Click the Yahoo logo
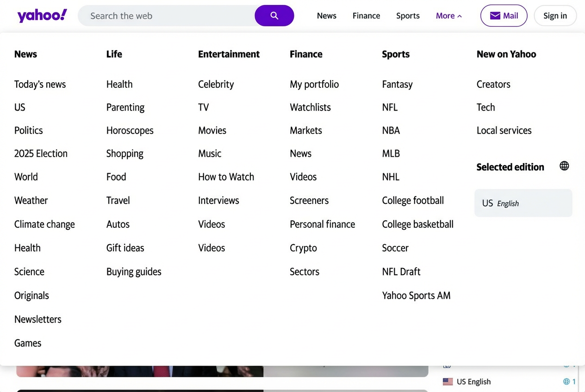585x392 pixels. pos(42,16)
